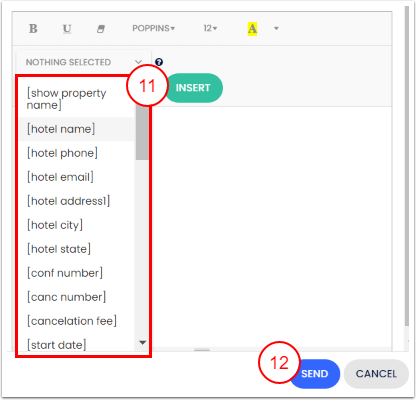Screen dimensions: 416x400
Task: Open the font size 12 dropdown
Action: coord(210,28)
